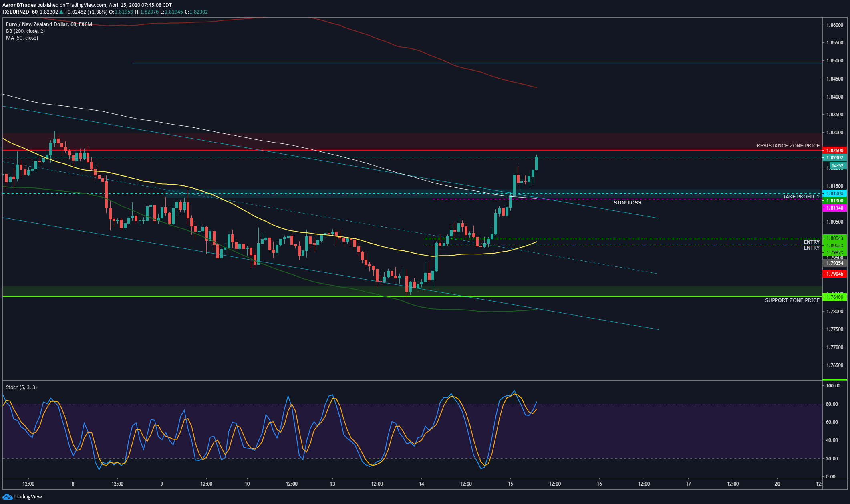The height and width of the screenshot is (504, 850).
Task: Click the 1.84000 price axis value
Action: tap(835, 97)
